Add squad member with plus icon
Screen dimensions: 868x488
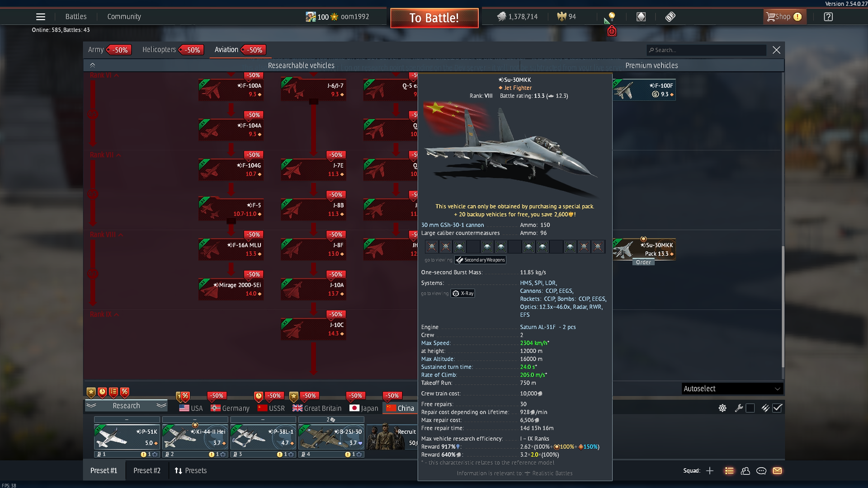click(x=710, y=471)
